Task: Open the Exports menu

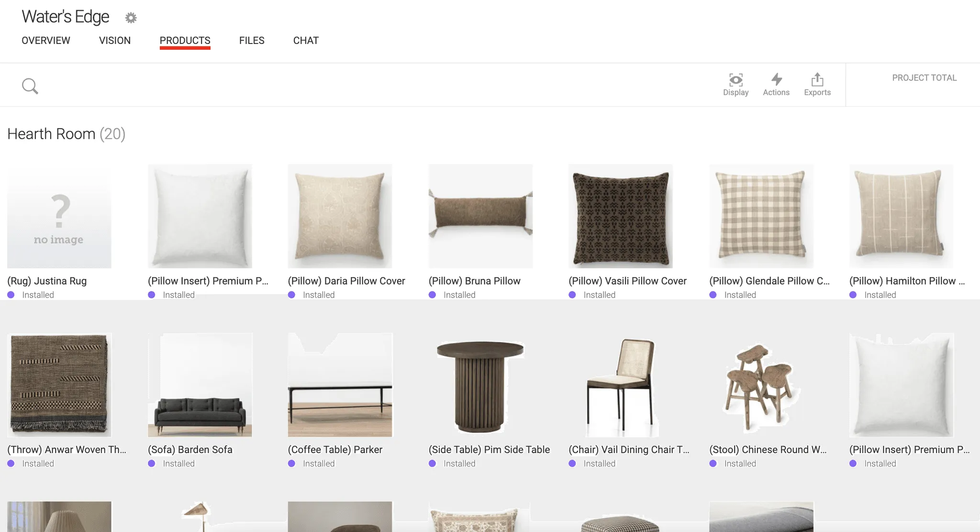Action: (817, 85)
